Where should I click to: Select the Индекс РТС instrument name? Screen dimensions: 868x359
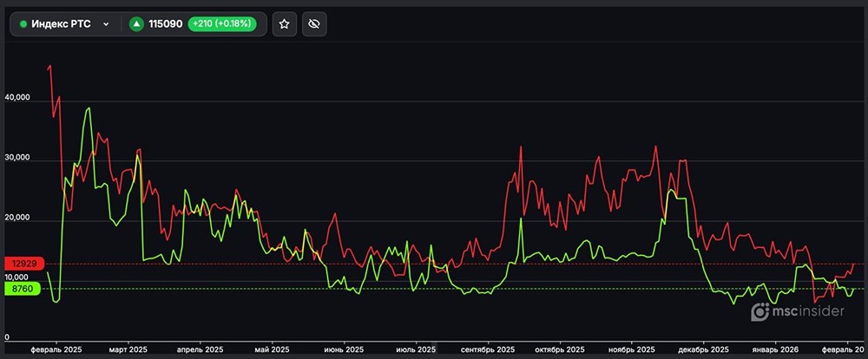61,24
